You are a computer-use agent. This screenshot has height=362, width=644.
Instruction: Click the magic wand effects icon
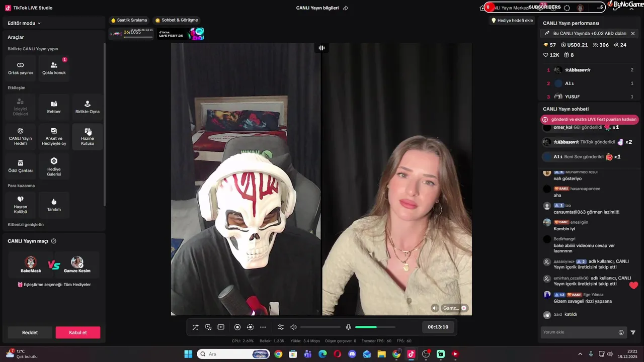pos(195,327)
